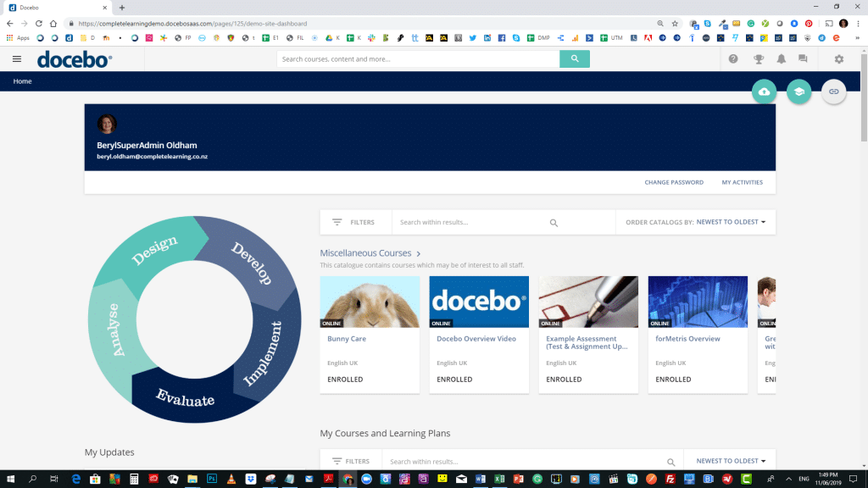Open the help question mark icon

point(733,59)
